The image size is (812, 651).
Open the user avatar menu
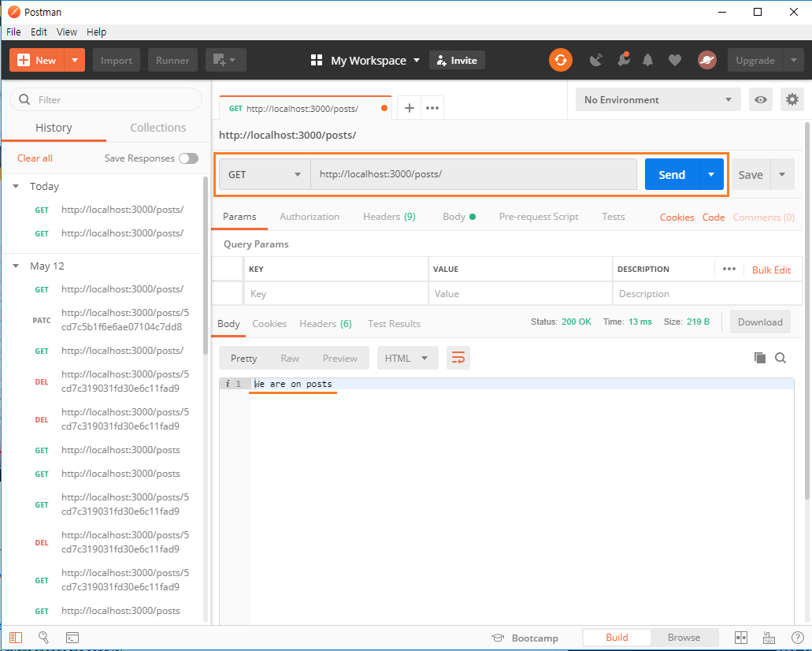tap(707, 60)
